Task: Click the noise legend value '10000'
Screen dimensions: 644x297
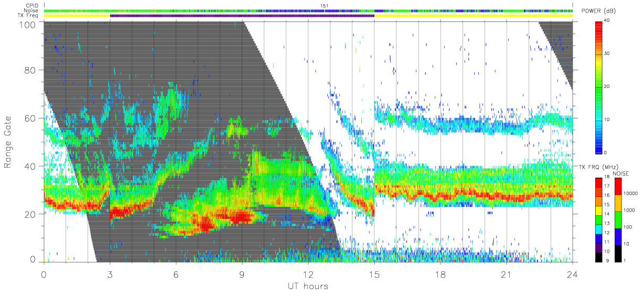Action: click(632, 194)
